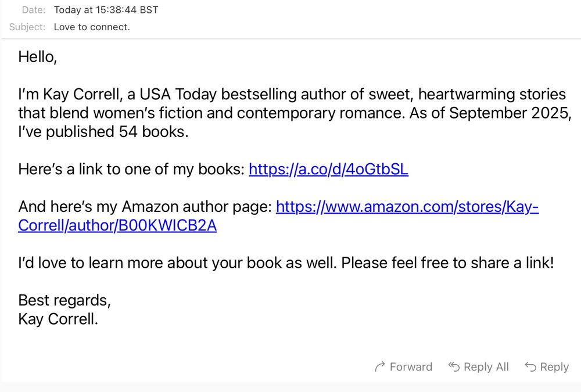Click the 'I've published 54 books.' sentence
This screenshot has width=581, height=392.
point(103,132)
